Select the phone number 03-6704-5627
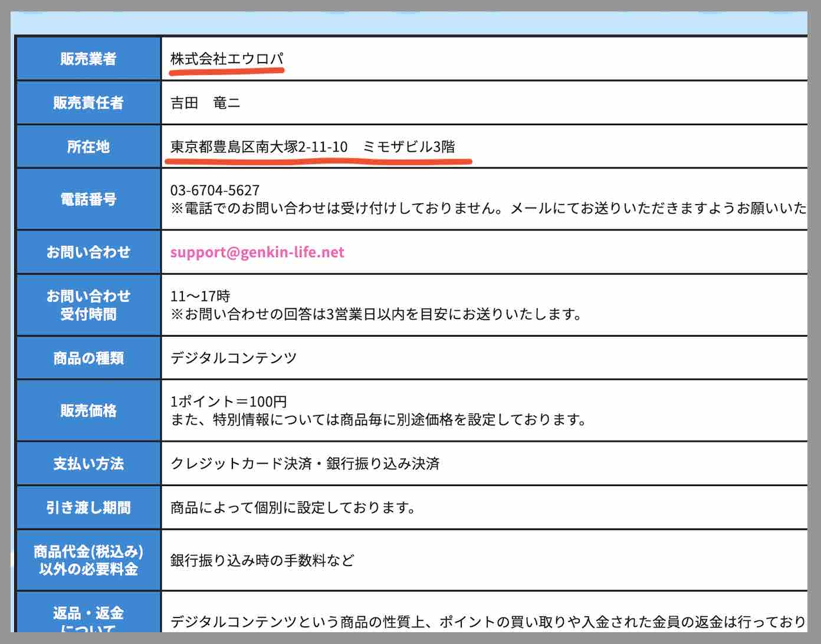Viewport: 821px width, 644px height. pyautogui.click(x=215, y=190)
